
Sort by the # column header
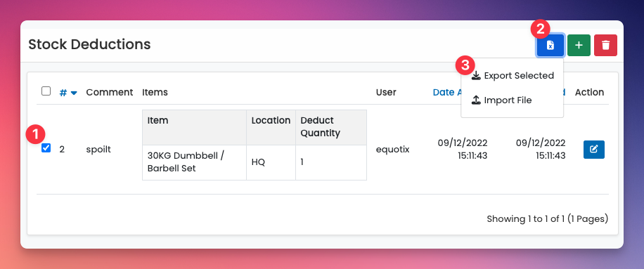point(63,93)
